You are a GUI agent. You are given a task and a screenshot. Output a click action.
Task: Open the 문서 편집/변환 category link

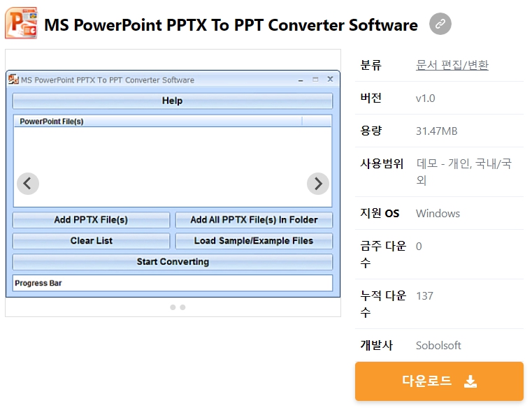point(452,65)
